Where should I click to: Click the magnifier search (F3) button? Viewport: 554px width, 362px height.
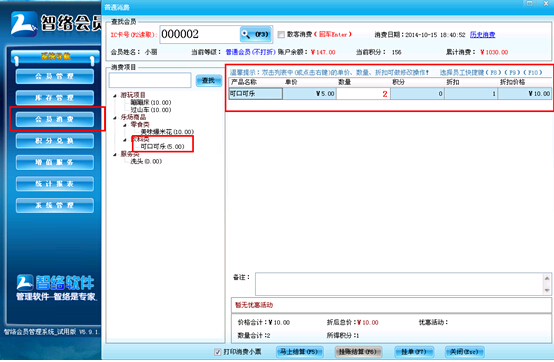tap(256, 34)
